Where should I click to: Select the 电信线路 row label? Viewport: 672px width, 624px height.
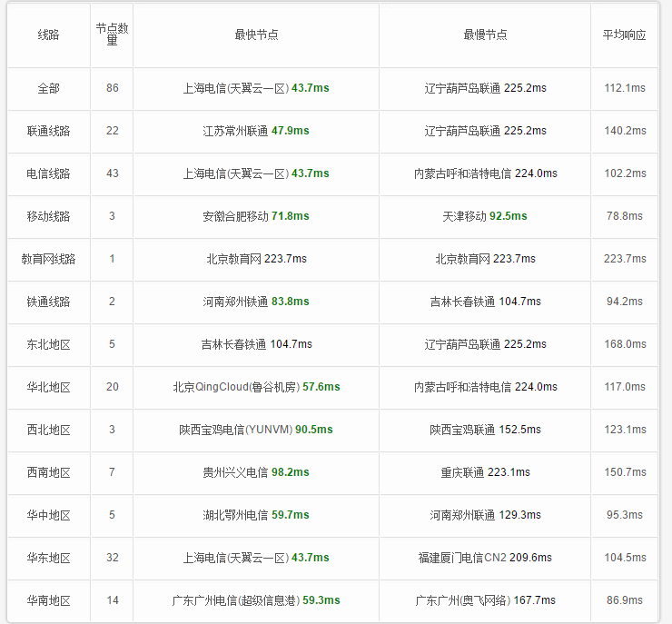tap(48, 173)
